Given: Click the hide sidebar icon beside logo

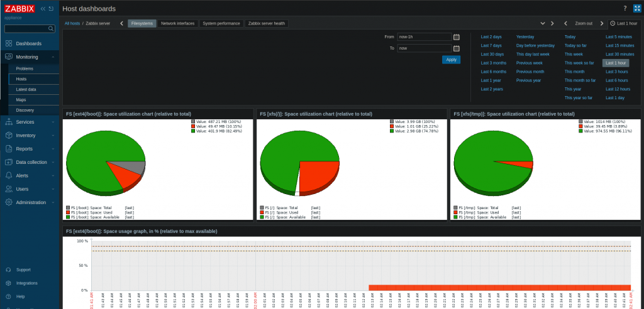Looking at the screenshot, I should [x=50, y=9].
